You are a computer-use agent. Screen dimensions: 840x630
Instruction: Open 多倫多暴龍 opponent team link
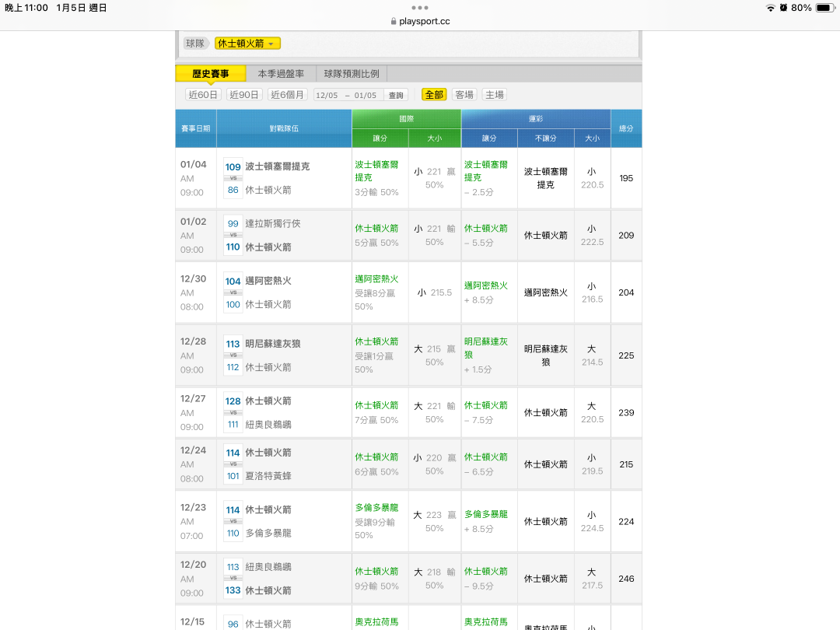[268, 533]
